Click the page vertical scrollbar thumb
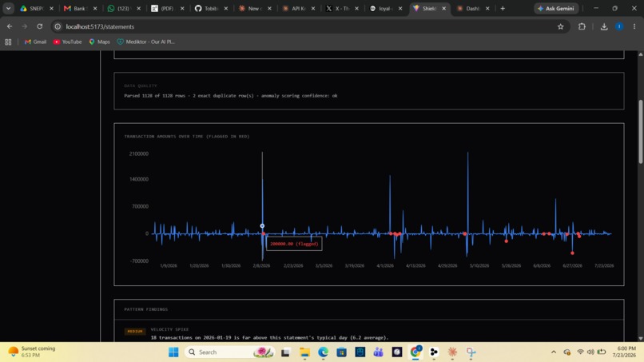 click(x=640, y=132)
